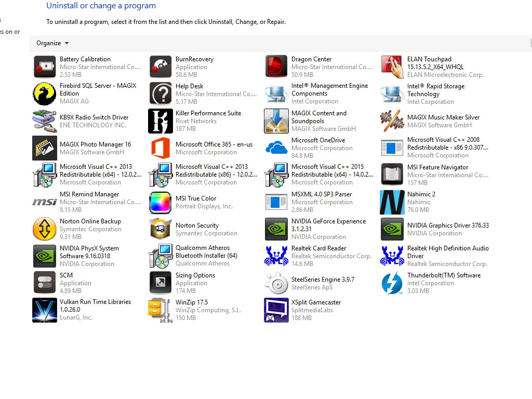Select the SteelSeries Engine icon
This screenshot has height=399, width=532.
[276, 283]
